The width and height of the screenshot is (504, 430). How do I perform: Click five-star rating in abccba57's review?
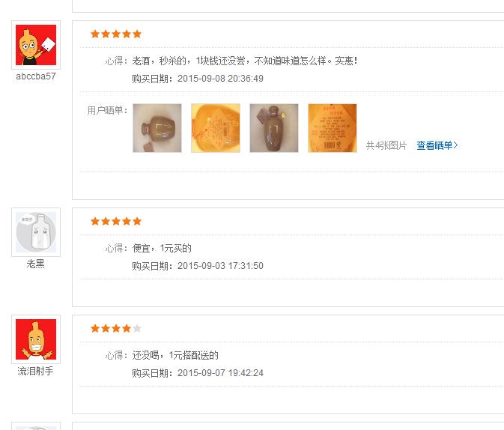pyautogui.click(x=116, y=34)
